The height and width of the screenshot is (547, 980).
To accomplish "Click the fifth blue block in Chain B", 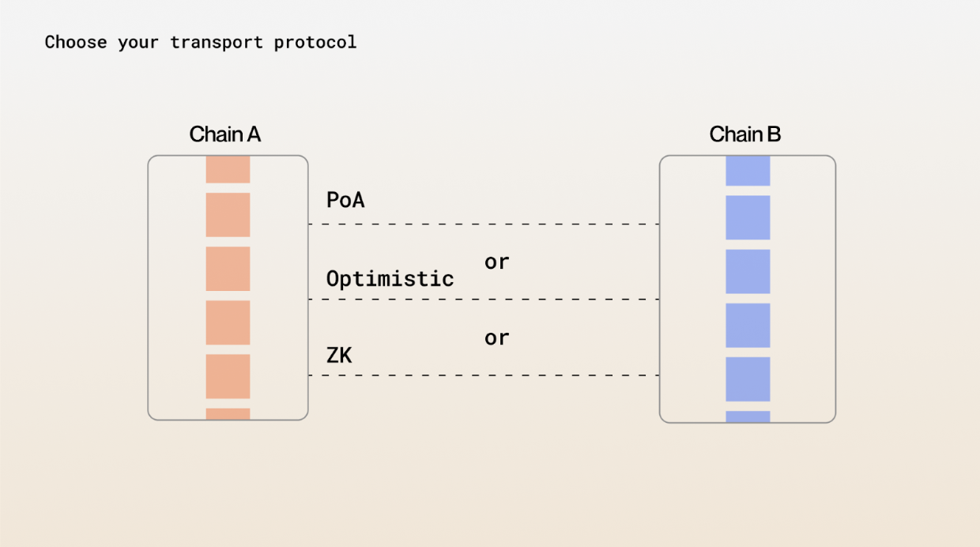I will coord(748,379).
